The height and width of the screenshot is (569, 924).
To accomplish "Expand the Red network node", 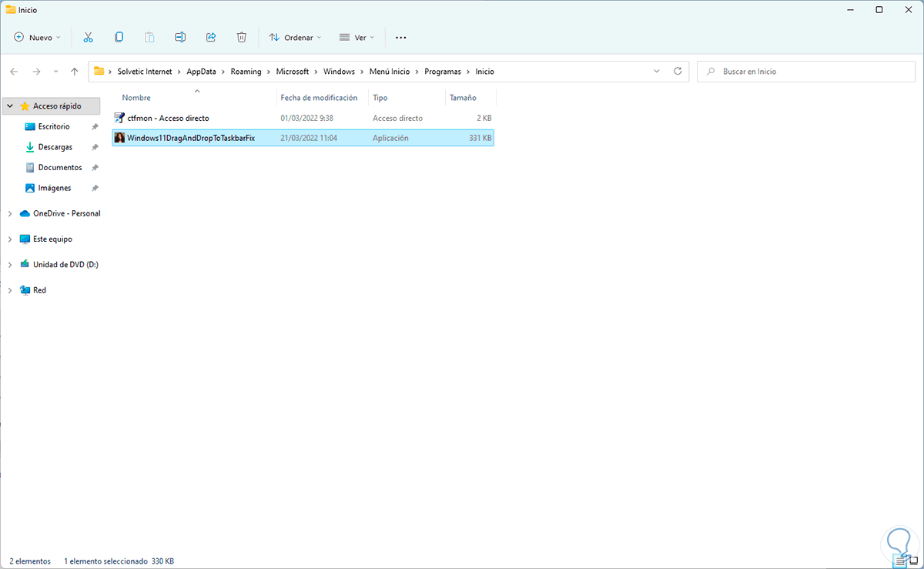I will [x=10, y=290].
